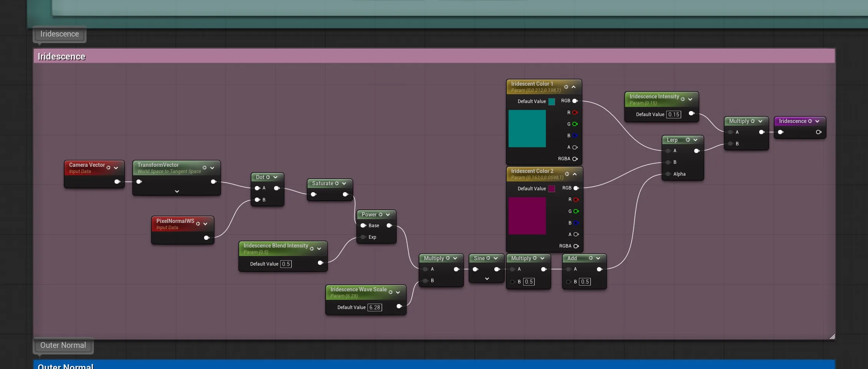
Task: Click Iridescence named reroute output pin
Action: tap(818, 132)
